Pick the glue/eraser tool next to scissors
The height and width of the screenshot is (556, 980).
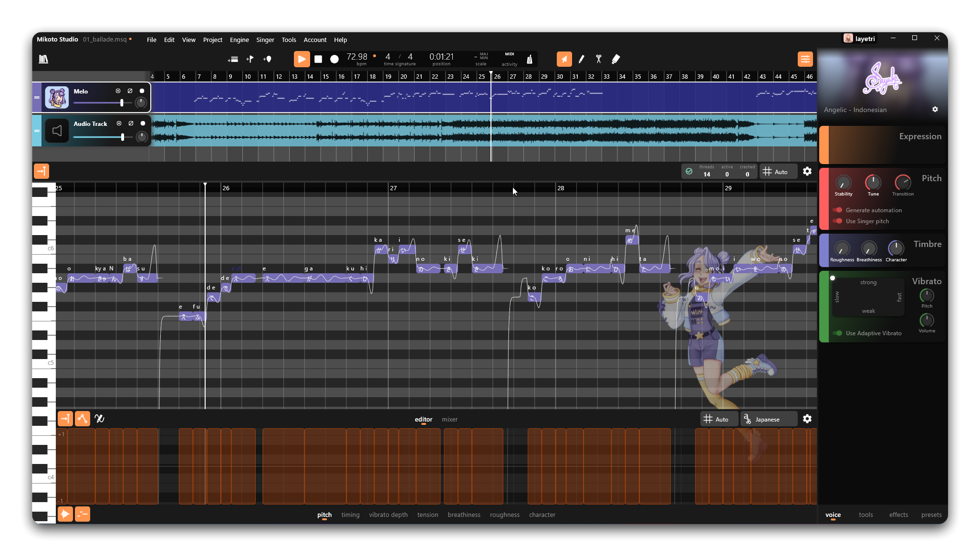pos(616,59)
